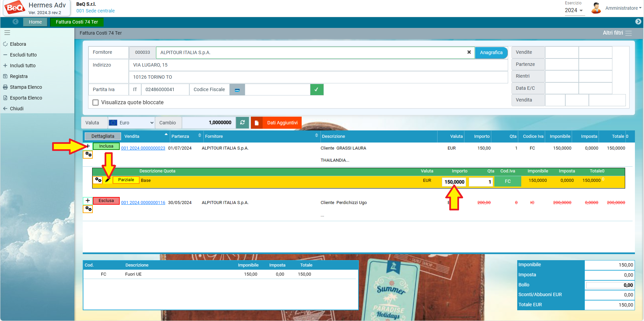The height and width of the screenshot is (321, 644).
Task: Open sale link 001 2024 0000000116
Action: point(143,203)
